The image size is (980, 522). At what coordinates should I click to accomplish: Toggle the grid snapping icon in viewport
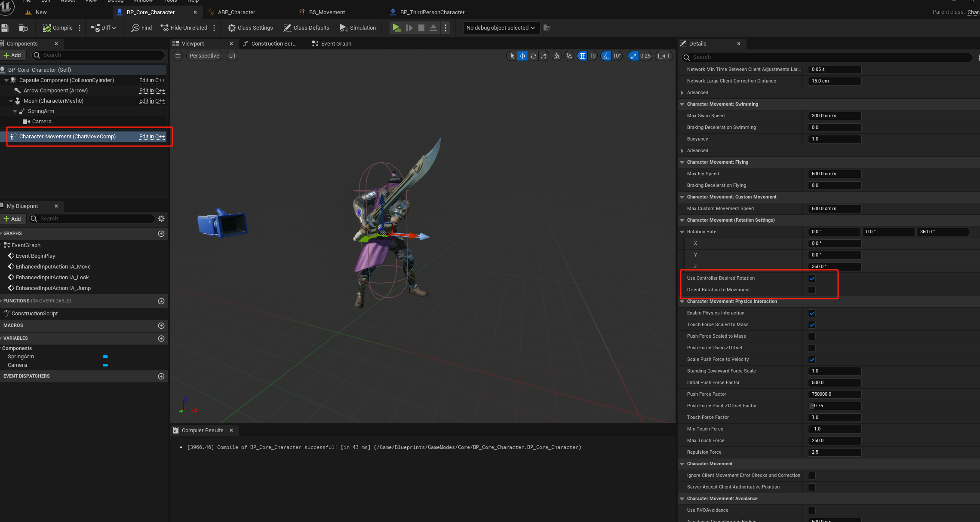point(582,56)
